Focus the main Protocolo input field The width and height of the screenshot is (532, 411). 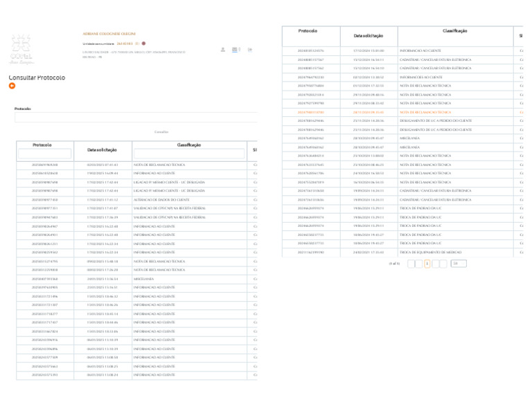pos(136,118)
